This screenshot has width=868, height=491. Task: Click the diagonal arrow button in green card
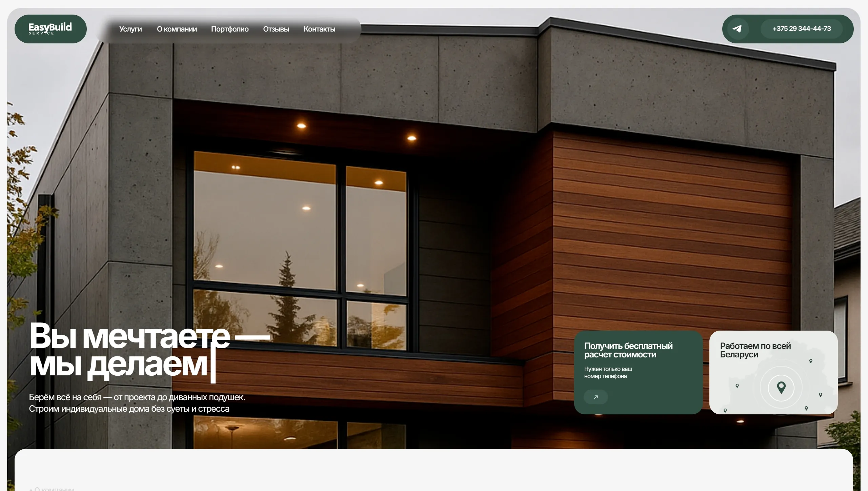596,397
